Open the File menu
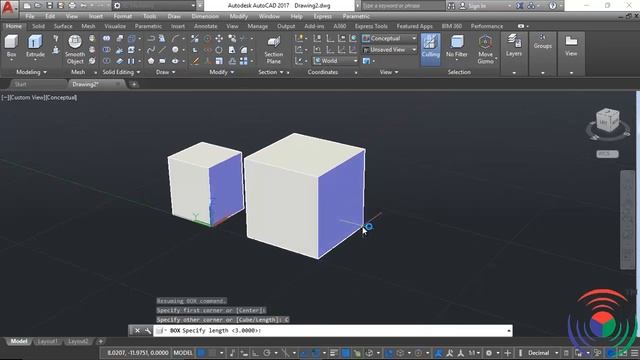This screenshot has width=640, height=360. pos(30,16)
